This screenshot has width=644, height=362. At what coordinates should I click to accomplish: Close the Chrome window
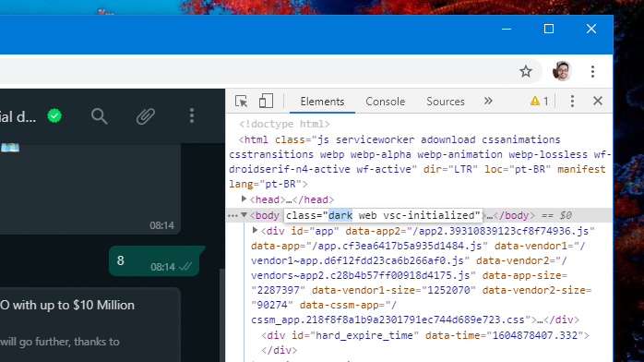pos(591,29)
